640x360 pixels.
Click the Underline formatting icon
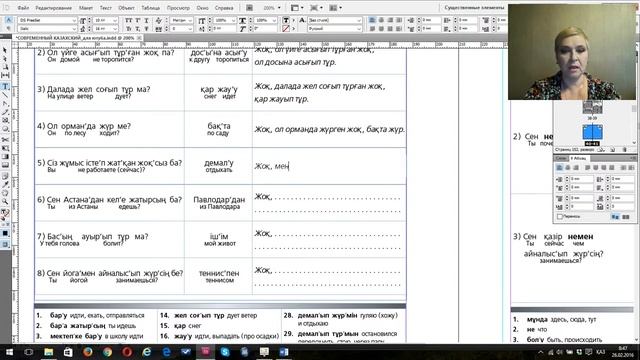pos(147,20)
